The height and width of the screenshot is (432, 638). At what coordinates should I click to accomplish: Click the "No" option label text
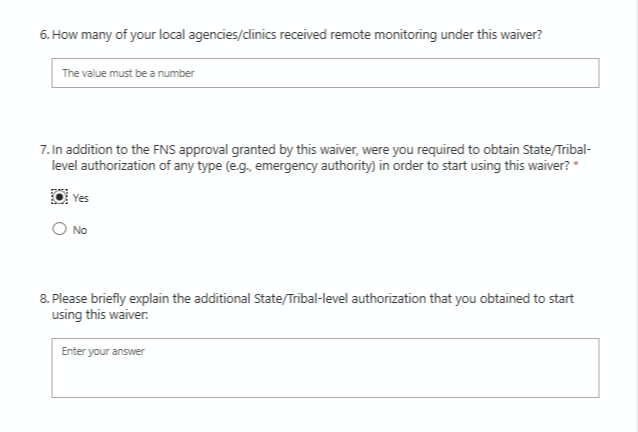pyautogui.click(x=80, y=230)
